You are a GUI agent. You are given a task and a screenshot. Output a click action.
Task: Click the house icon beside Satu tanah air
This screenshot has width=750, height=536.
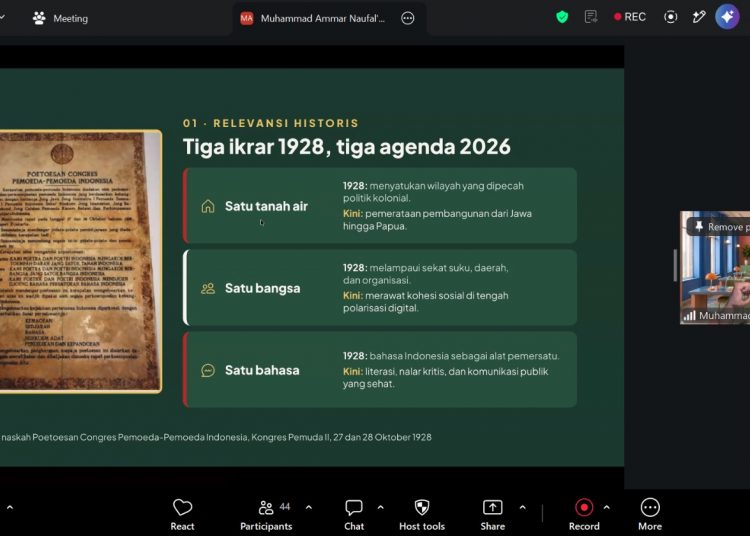tap(208, 206)
